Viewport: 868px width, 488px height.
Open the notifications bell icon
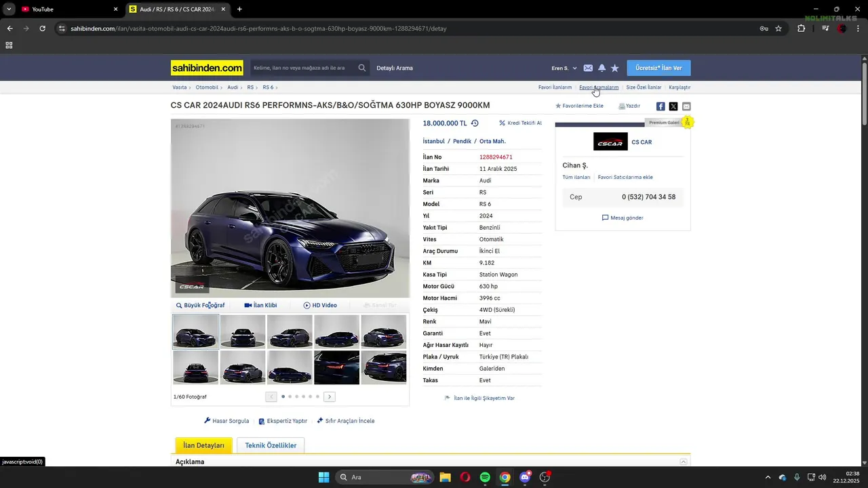click(601, 68)
